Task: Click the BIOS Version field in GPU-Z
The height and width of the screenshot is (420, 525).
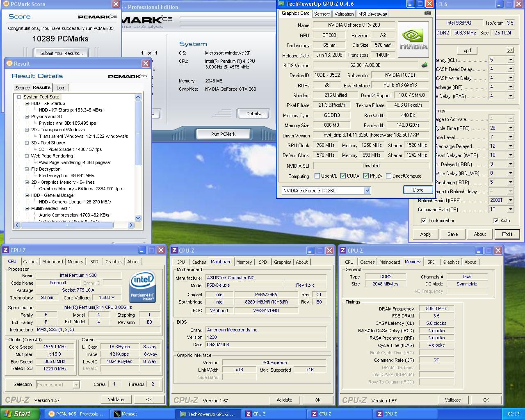Action: tap(365, 65)
